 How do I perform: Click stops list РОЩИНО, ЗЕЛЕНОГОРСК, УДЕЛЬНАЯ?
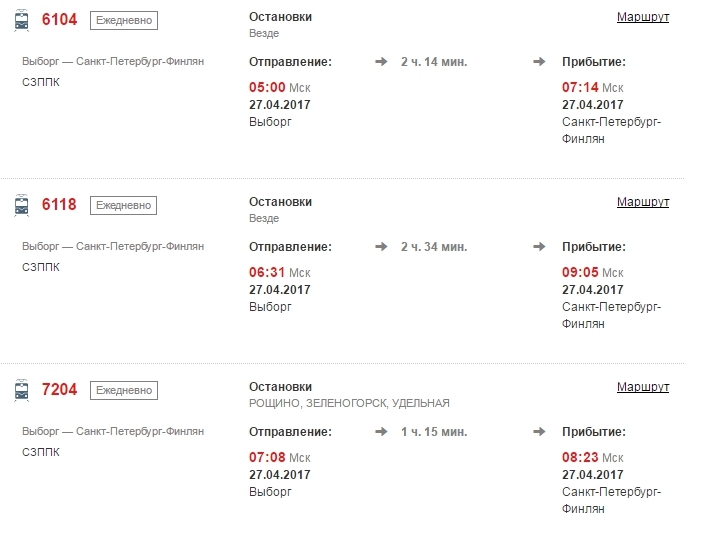pyautogui.click(x=349, y=404)
